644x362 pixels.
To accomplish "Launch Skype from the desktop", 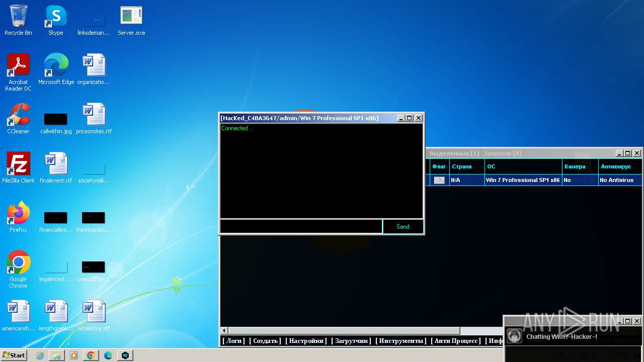I will (55, 20).
